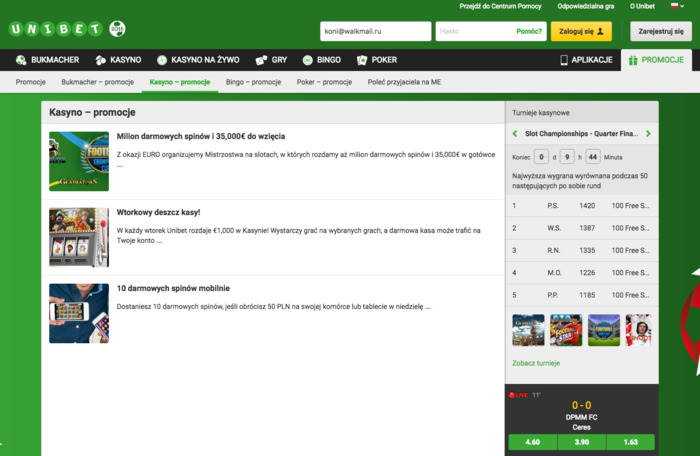Screen dimensions: 700x456
Task: Open the Wtorkowy deszcz kasy thumbnail
Action: click(79, 237)
